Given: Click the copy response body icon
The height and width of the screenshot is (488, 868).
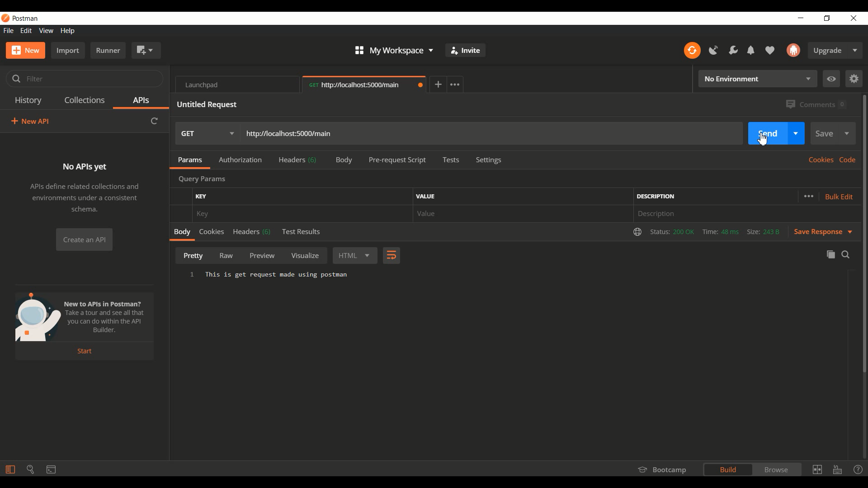Looking at the screenshot, I should click(x=830, y=254).
